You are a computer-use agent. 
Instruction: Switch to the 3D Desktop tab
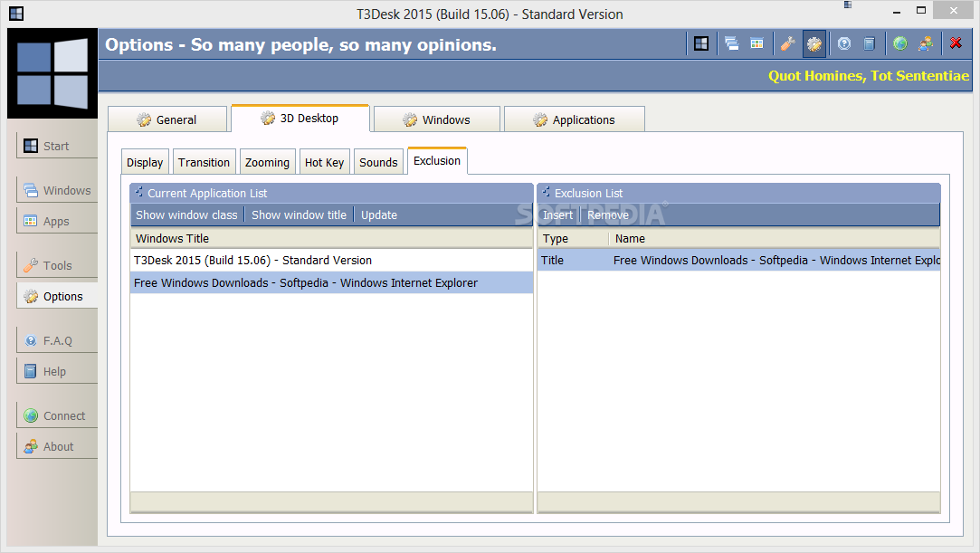tap(300, 118)
